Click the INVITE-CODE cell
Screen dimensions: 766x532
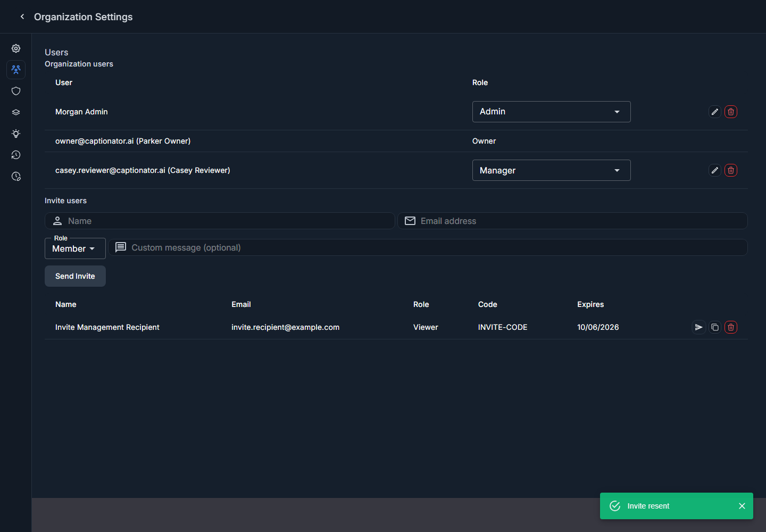pos(503,327)
